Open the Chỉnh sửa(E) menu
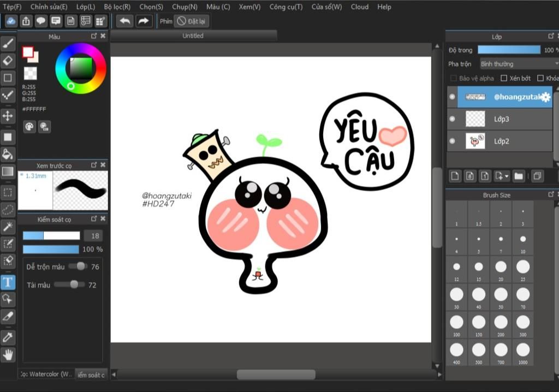Viewport: 559px width, 392px height. click(49, 7)
